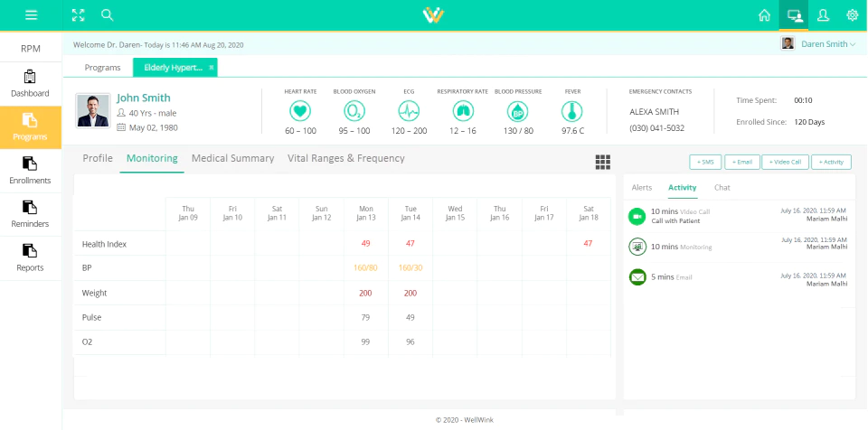This screenshot has height=430, width=868.
Task: Open the Alerts tab
Action: tap(642, 188)
